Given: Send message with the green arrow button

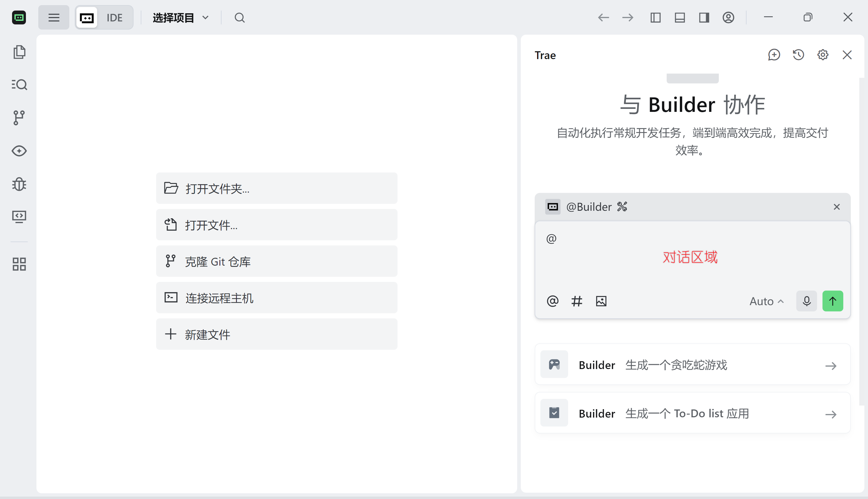Looking at the screenshot, I should click(x=833, y=301).
